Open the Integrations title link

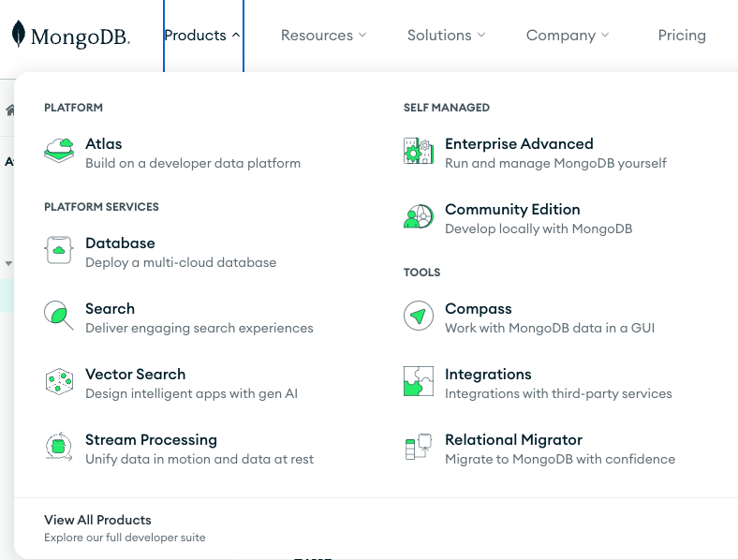pos(488,375)
